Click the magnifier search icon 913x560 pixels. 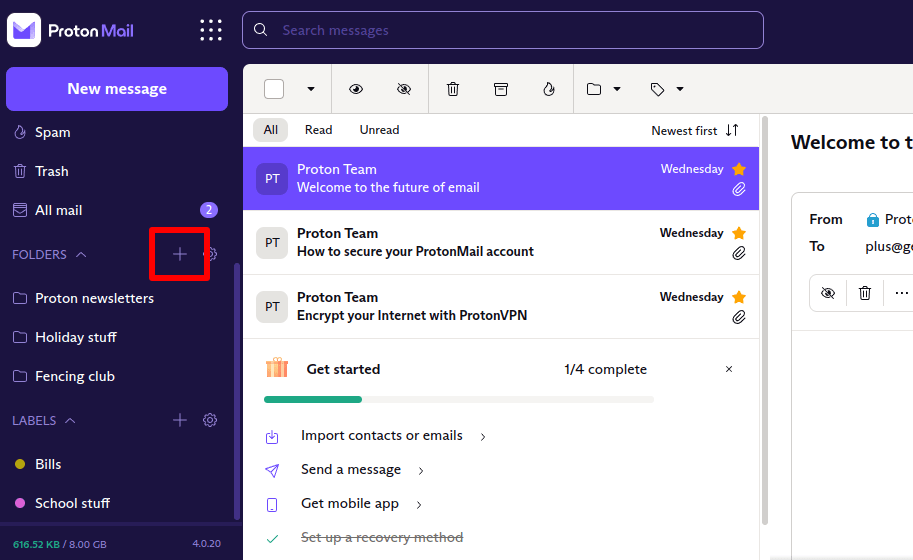coord(260,30)
